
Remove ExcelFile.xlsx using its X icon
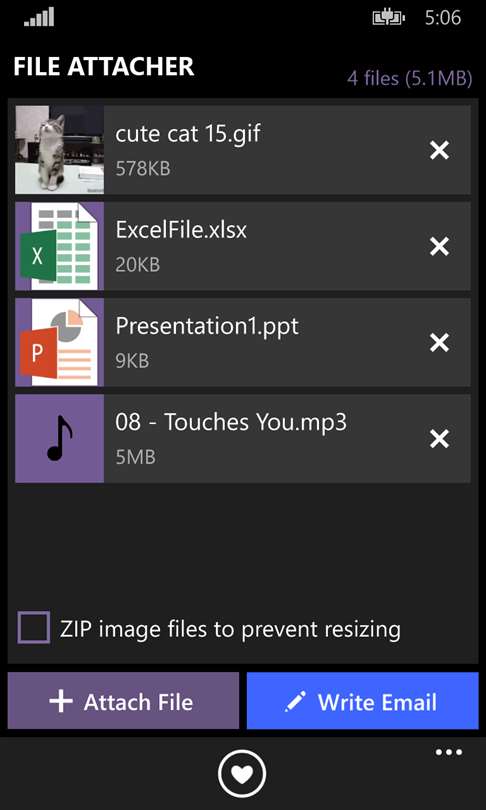(439, 247)
